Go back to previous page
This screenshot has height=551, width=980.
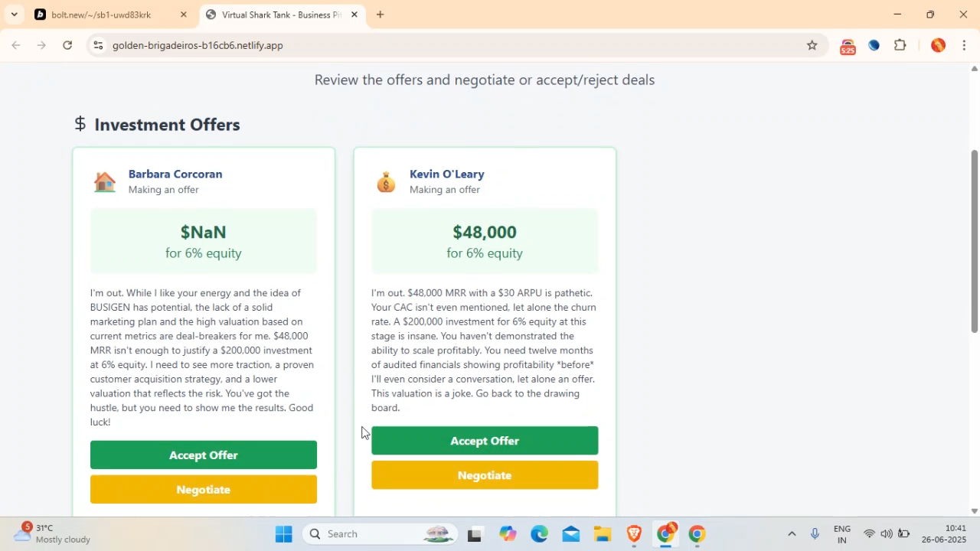point(16,46)
